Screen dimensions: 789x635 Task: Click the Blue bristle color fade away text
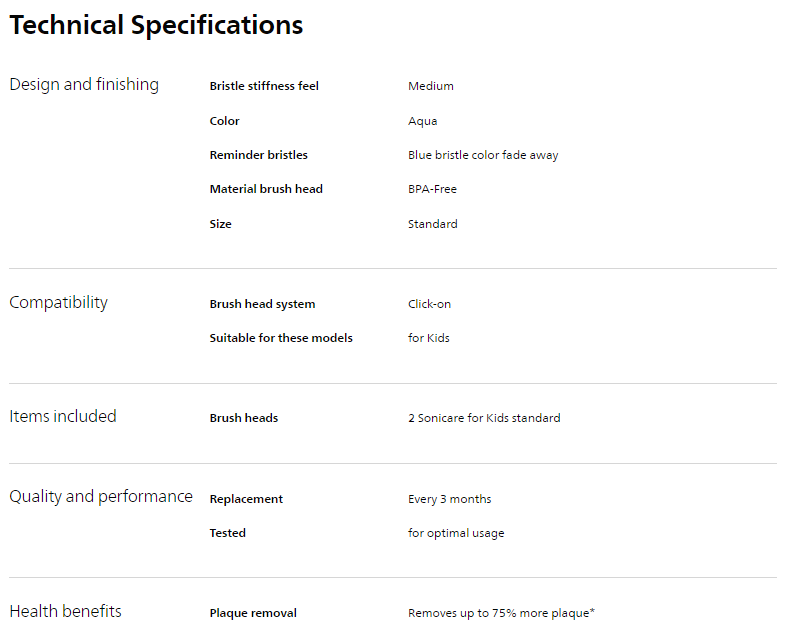[483, 155]
